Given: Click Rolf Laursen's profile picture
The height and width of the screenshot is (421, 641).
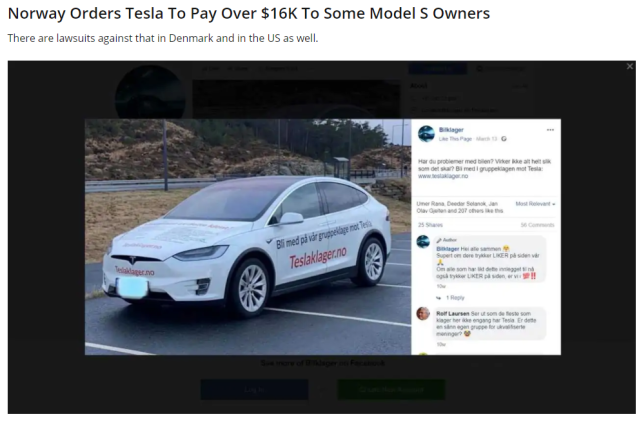Looking at the screenshot, I should (423, 314).
